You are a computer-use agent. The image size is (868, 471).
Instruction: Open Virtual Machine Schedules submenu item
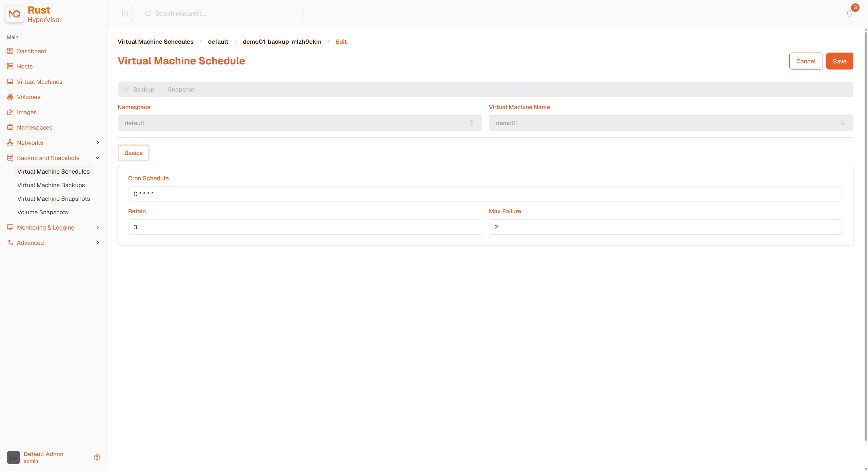54,172
